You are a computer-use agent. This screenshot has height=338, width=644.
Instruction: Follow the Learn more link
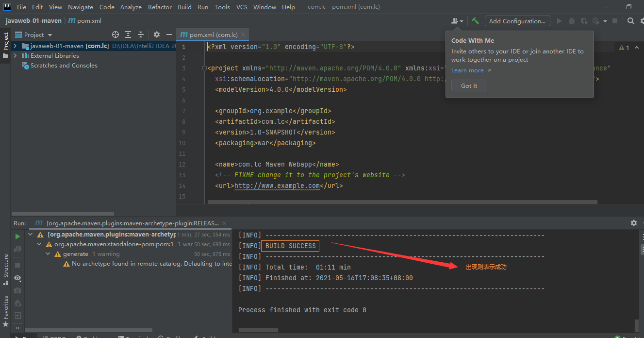(467, 70)
